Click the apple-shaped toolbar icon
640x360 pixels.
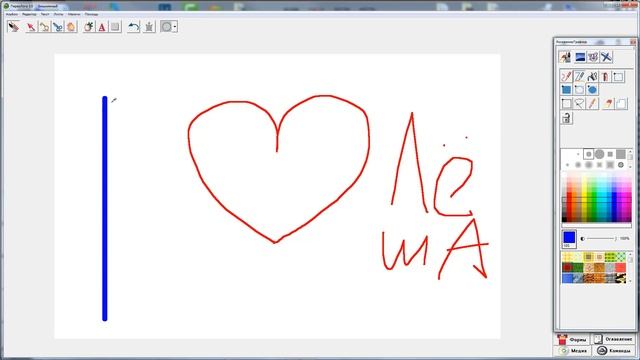coord(89,27)
